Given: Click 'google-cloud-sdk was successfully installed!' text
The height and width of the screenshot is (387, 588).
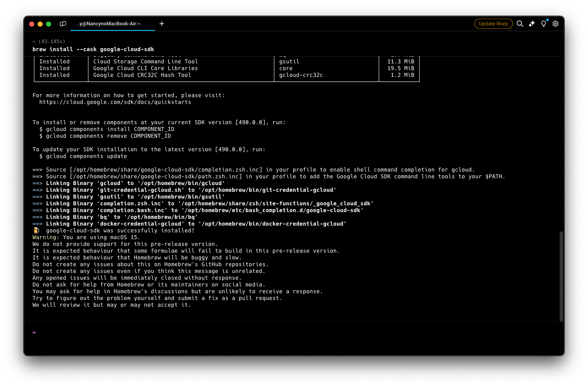Looking at the screenshot, I should click(120, 231).
